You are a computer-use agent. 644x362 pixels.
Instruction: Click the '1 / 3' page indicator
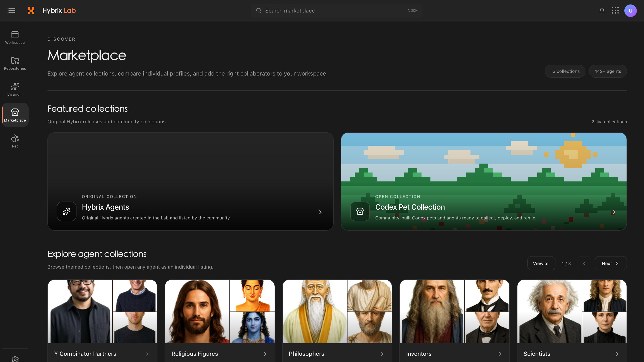[566, 263]
